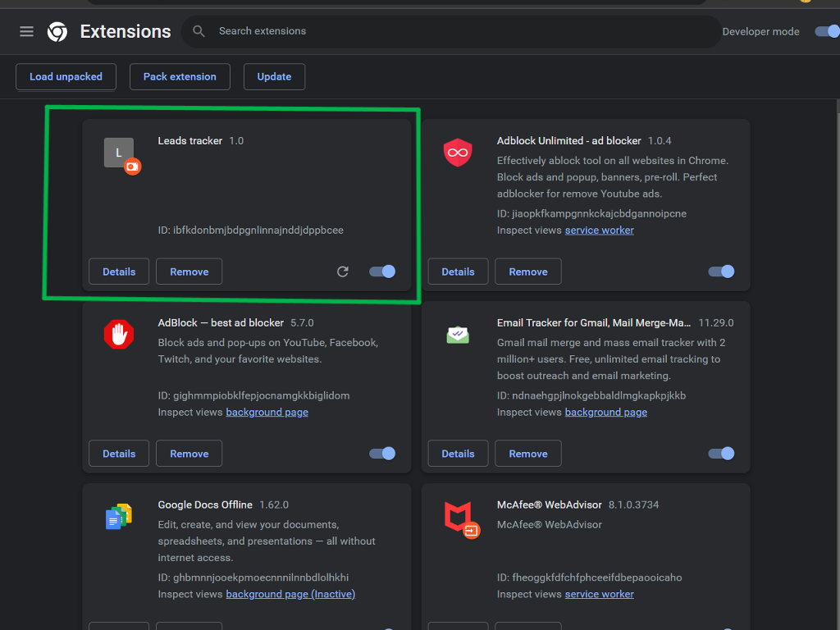The image size is (840, 630).
Task: Toggle Developer mode switch
Action: coord(827,32)
